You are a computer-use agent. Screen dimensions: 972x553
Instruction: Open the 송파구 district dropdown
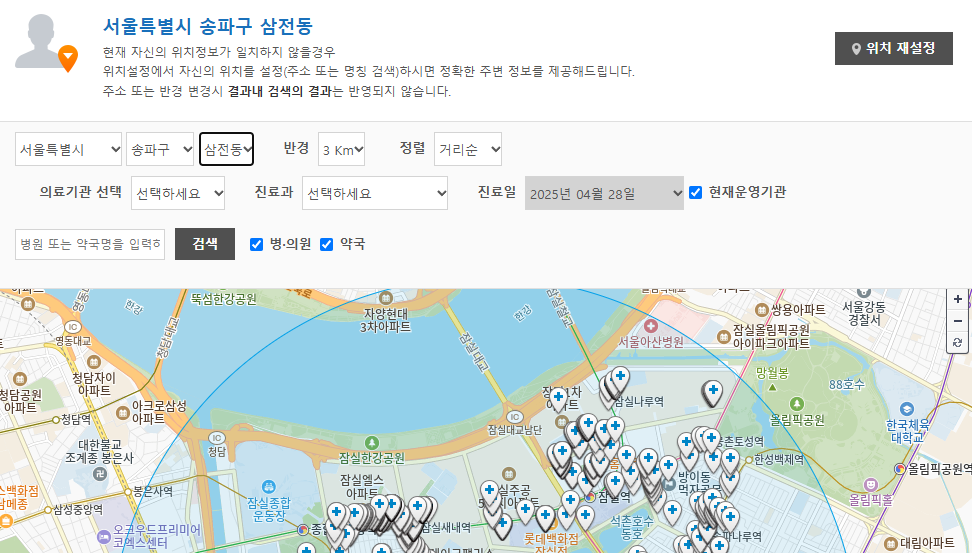(160, 149)
